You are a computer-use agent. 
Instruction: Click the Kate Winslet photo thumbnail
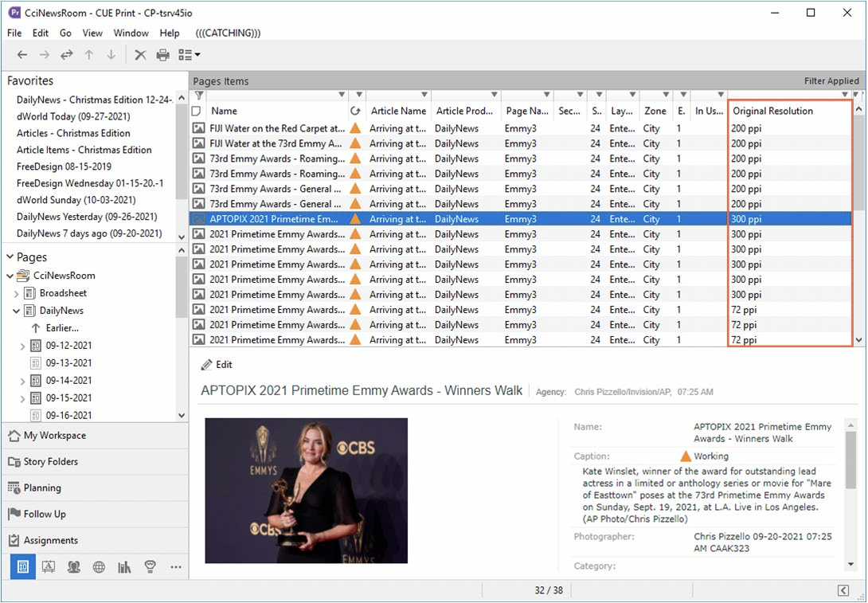[x=306, y=491]
